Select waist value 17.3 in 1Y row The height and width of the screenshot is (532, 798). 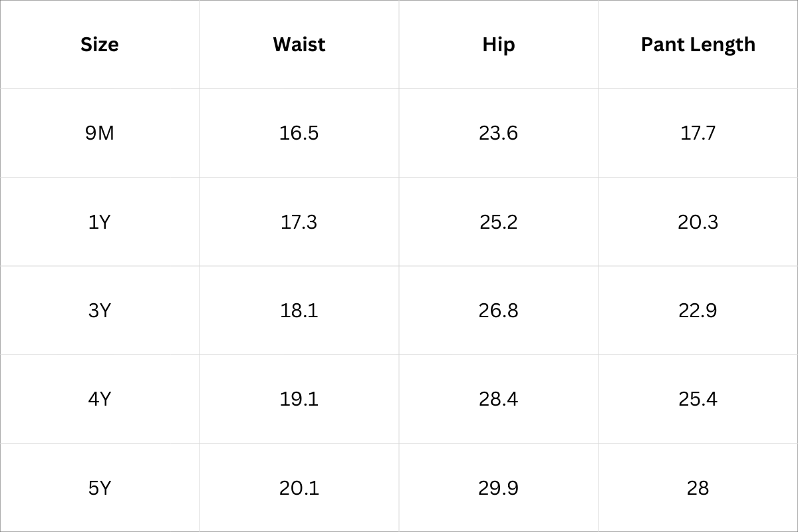pyautogui.click(x=299, y=221)
